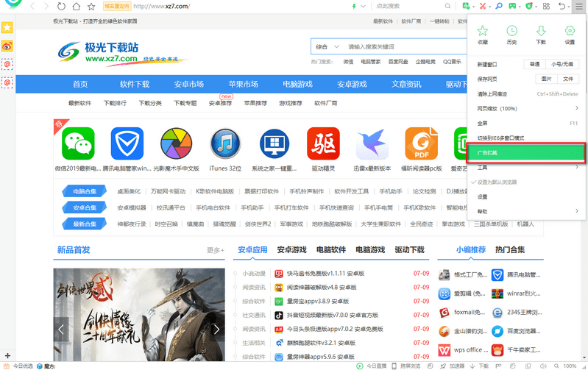The height and width of the screenshot is (370, 588).
Task: Toggle the speaker mute icon in status bar
Action: click(x=542, y=366)
